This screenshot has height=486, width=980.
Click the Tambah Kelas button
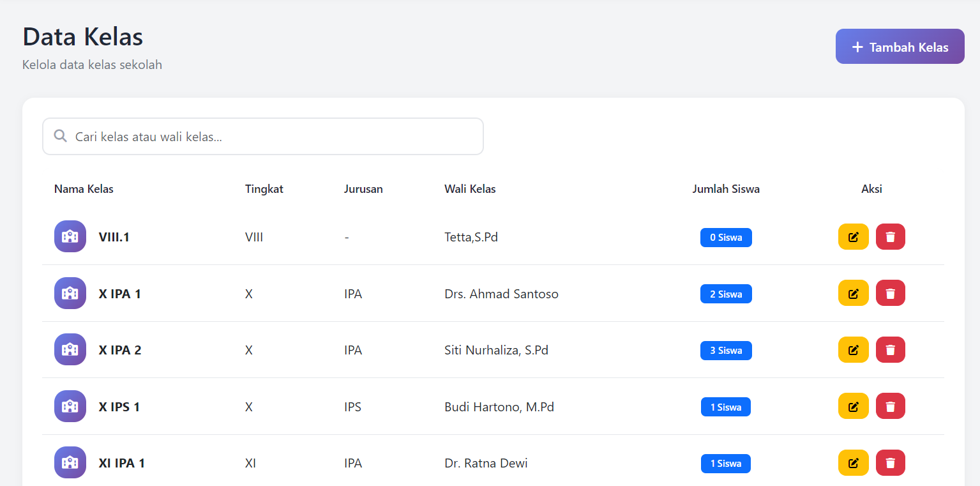tap(900, 47)
